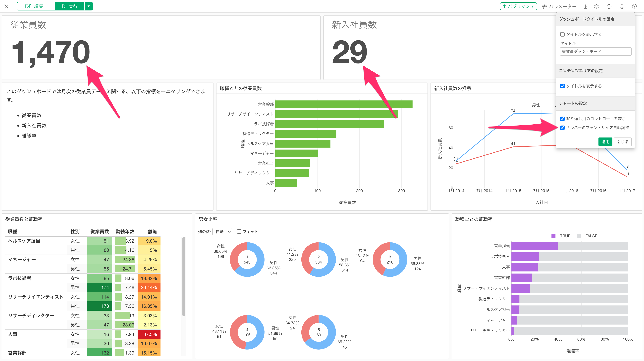Click the 従業員数 table column header
The image size is (644, 361).
100,232
